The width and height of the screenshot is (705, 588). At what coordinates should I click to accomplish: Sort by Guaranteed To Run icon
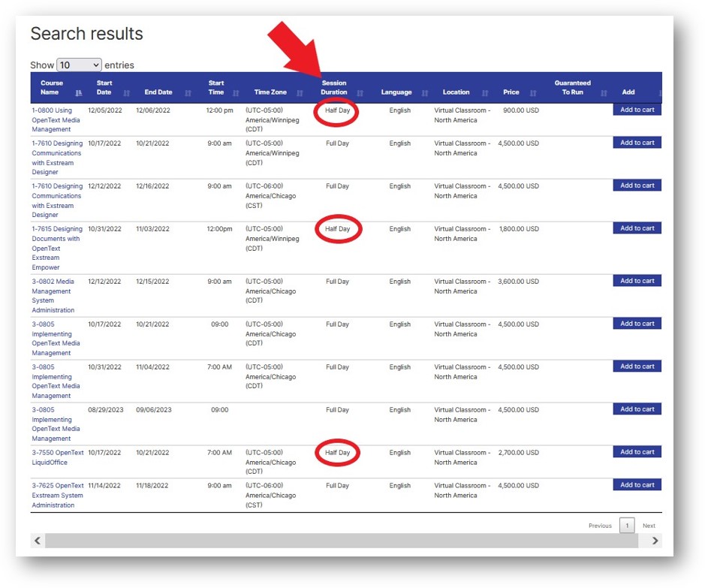(x=604, y=93)
